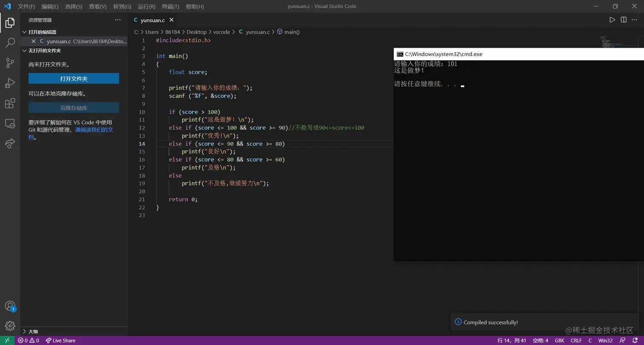Click the feedback icon in status bar
Viewport: 644px width, 345px height.
click(x=622, y=340)
